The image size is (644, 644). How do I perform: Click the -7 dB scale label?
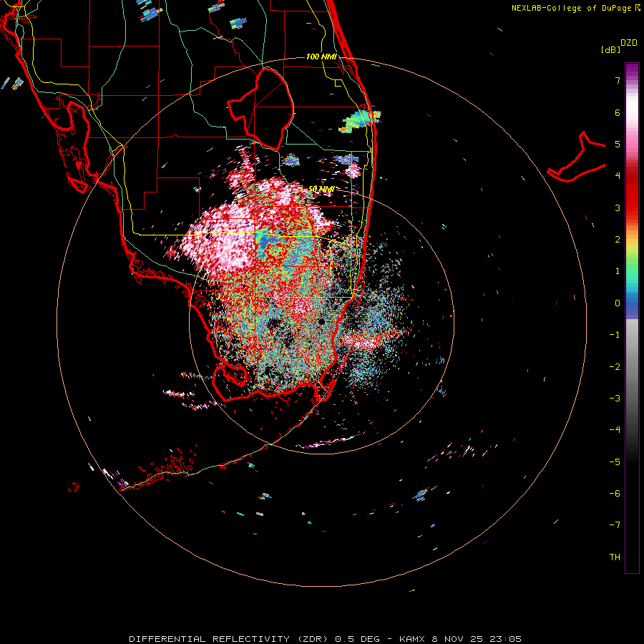[615, 525]
